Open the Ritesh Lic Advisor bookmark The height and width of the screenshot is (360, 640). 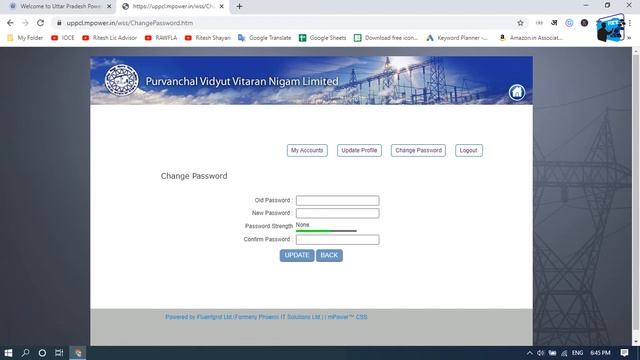[109, 38]
